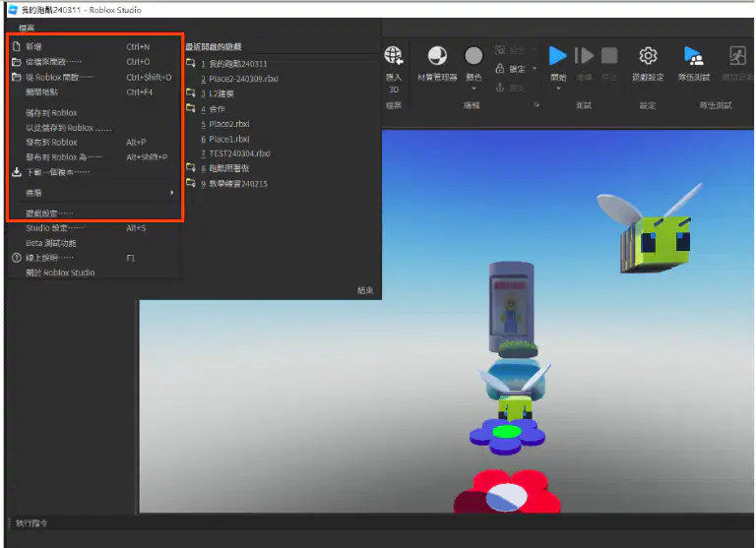Select 從 Roblox 開啟 menu entry
This screenshot has height=548, width=756.
click(94, 77)
